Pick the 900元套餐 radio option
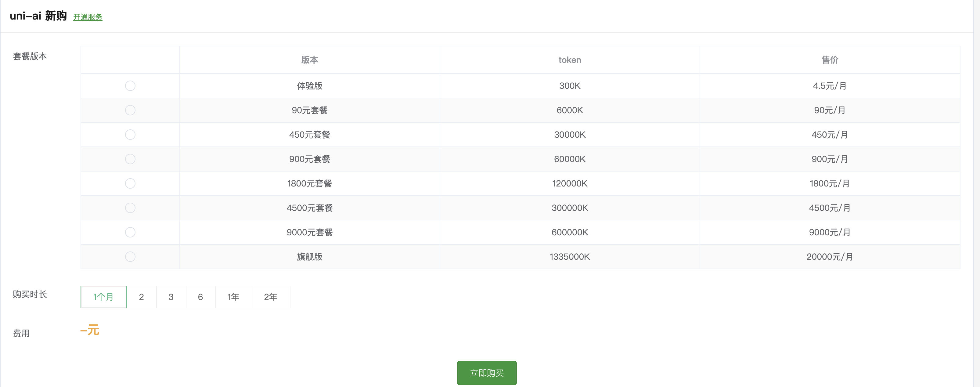This screenshot has height=387, width=980. pyautogui.click(x=130, y=159)
